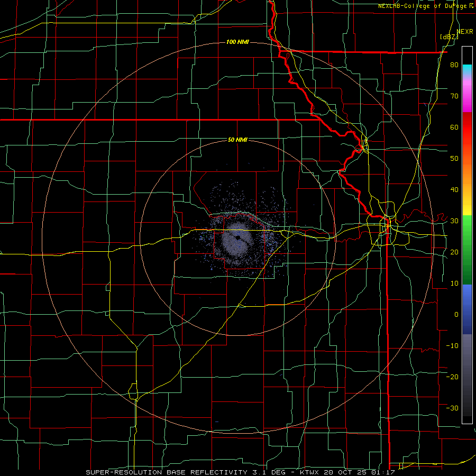The height and width of the screenshot is (476, 476).
Task: Click the Super-Resolution Base Reflectivity caption
Action: pyautogui.click(x=167, y=472)
